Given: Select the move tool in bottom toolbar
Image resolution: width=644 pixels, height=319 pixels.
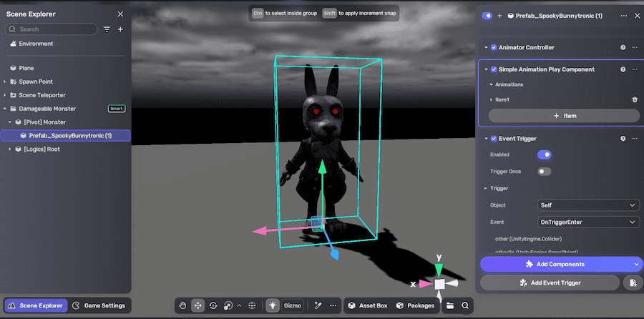Looking at the screenshot, I should [x=198, y=305].
